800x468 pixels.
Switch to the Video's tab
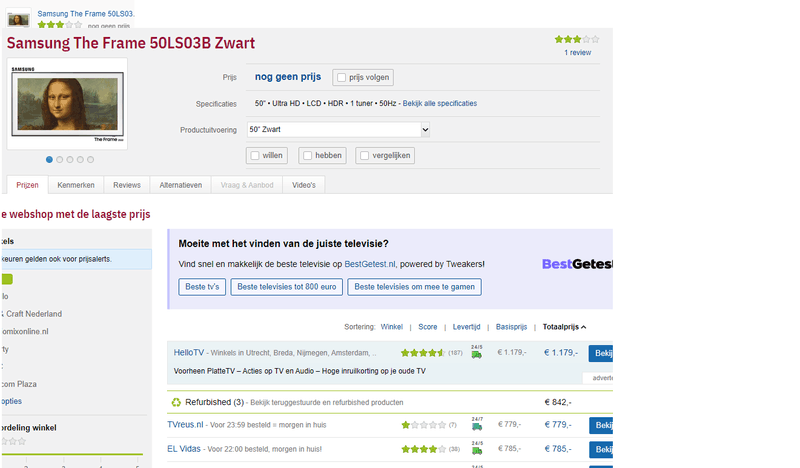tap(304, 185)
